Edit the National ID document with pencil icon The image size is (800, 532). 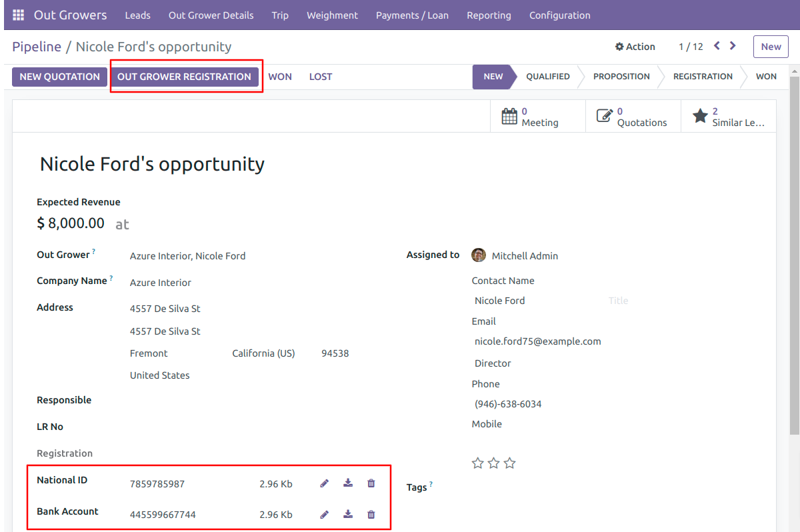pyautogui.click(x=325, y=483)
